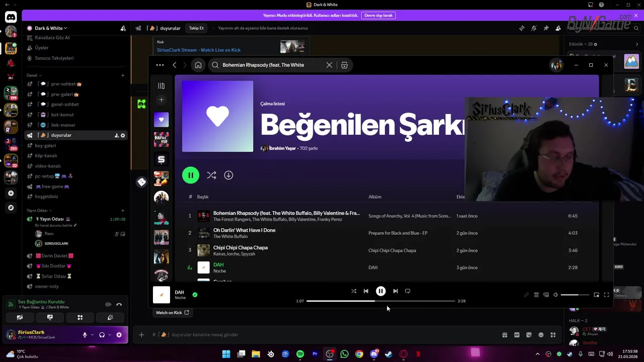Viewport: 644px width, 362px height.
Task: Open Spotify miniplayer
Action: pos(596,295)
